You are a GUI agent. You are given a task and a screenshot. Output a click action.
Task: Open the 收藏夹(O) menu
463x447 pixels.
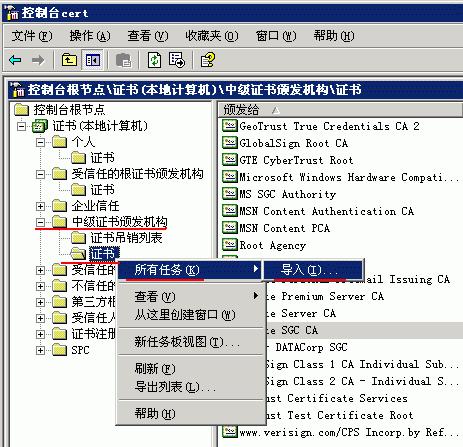pyautogui.click(x=212, y=35)
